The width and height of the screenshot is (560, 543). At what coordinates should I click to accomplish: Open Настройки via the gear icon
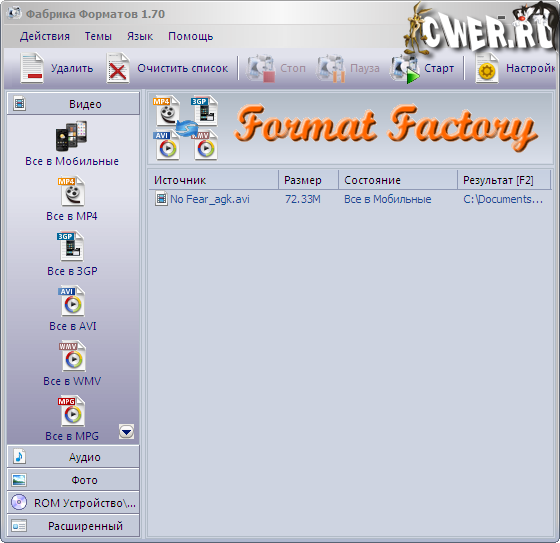(x=487, y=68)
